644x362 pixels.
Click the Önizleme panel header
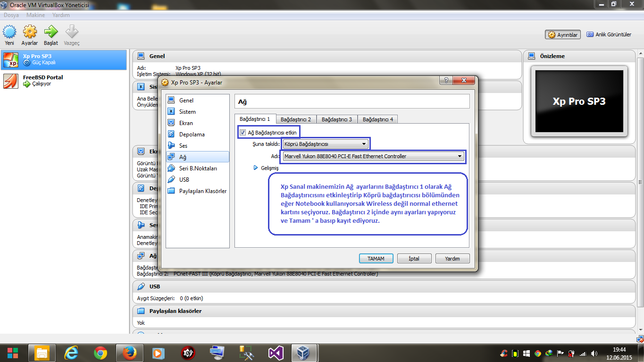pyautogui.click(x=579, y=56)
